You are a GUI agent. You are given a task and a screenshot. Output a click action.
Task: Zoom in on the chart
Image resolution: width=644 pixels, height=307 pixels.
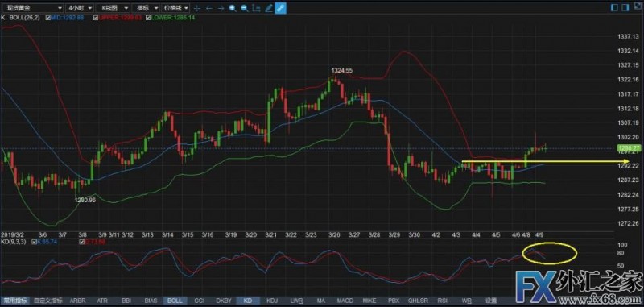pos(233,8)
